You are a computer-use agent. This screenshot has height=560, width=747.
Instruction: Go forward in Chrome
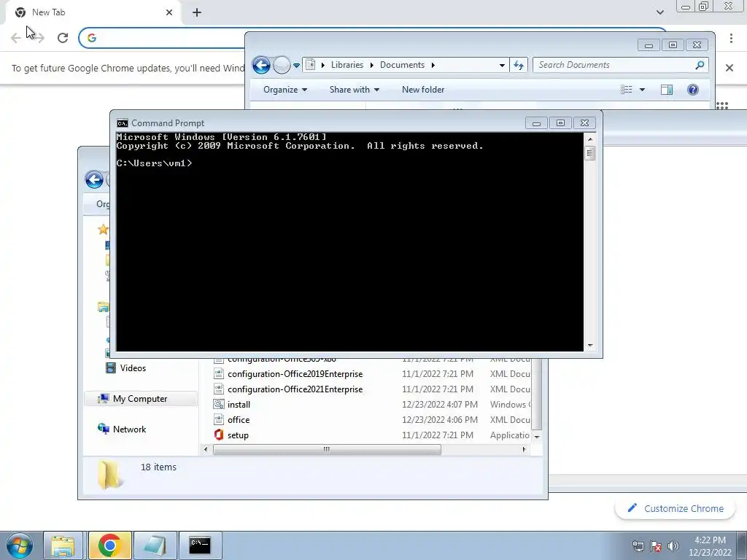point(39,38)
